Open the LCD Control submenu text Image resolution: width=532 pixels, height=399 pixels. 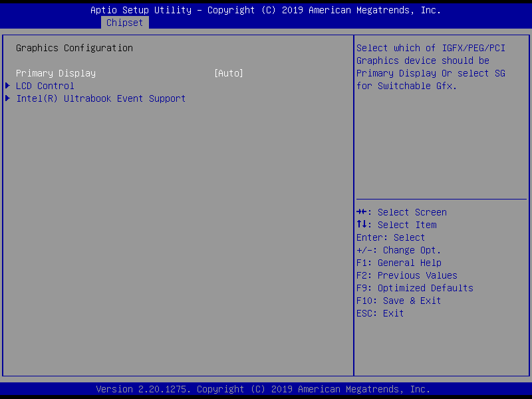click(45, 86)
